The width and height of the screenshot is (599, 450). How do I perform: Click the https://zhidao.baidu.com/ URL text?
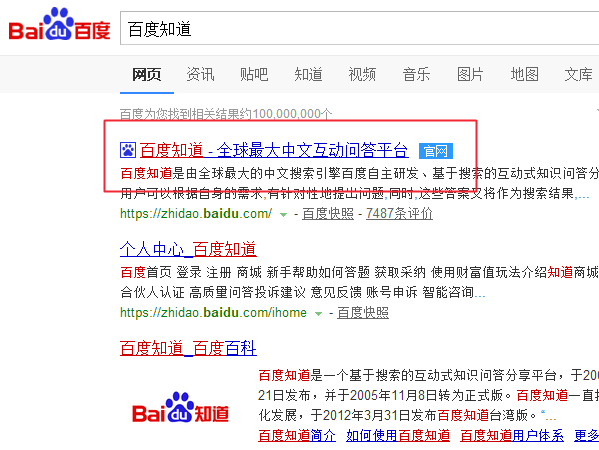(x=196, y=214)
